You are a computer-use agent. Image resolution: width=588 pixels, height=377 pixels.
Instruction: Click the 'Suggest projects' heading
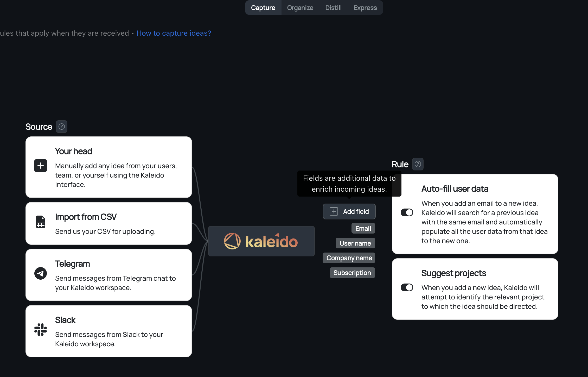454,273
